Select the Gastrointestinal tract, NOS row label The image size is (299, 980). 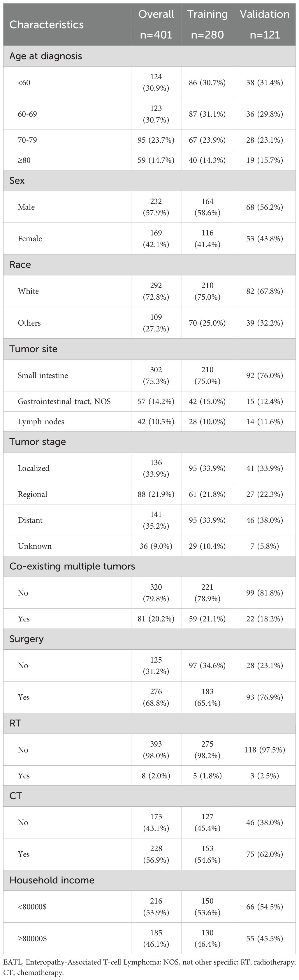(x=64, y=401)
